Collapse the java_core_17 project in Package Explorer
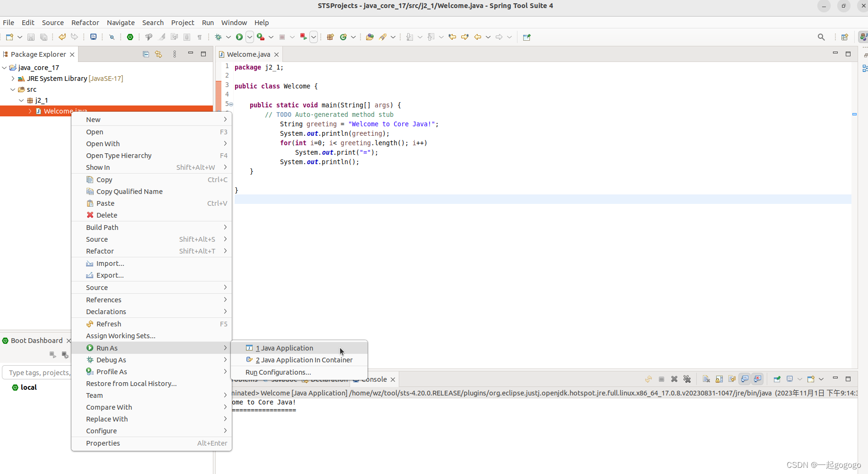 click(4, 67)
